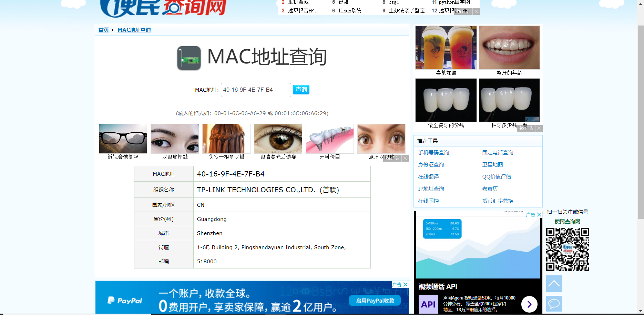
Task: Open 货币汇率兑换 tool link
Action: [x=498, y=201]
